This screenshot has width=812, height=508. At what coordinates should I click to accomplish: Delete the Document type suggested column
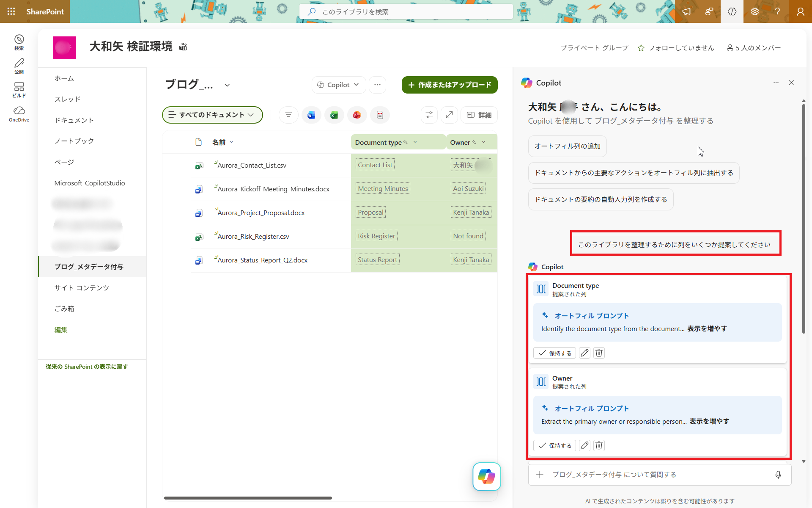[599, 353]
